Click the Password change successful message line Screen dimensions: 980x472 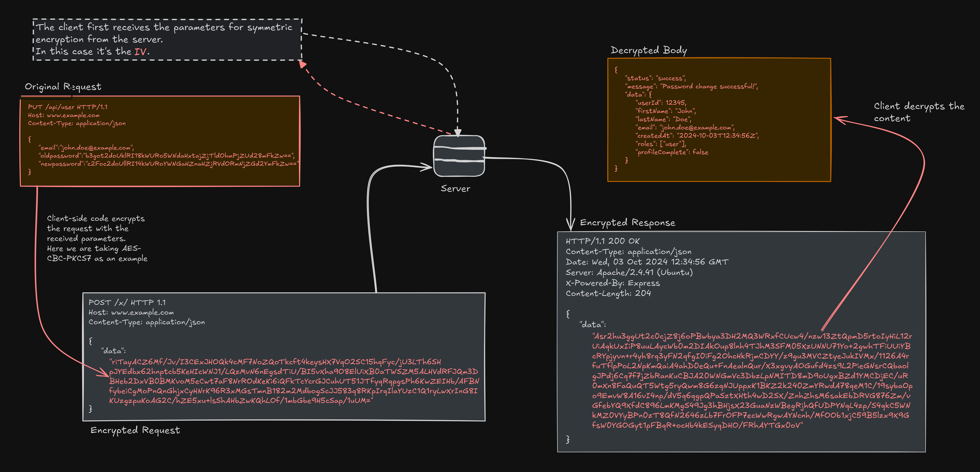(x=692, y=86)
